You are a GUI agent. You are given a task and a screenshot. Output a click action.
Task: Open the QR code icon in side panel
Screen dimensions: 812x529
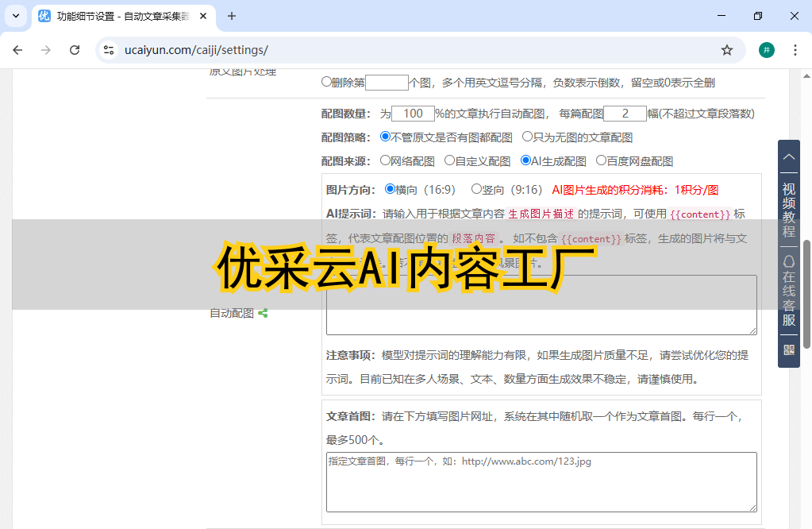point(788,349)
